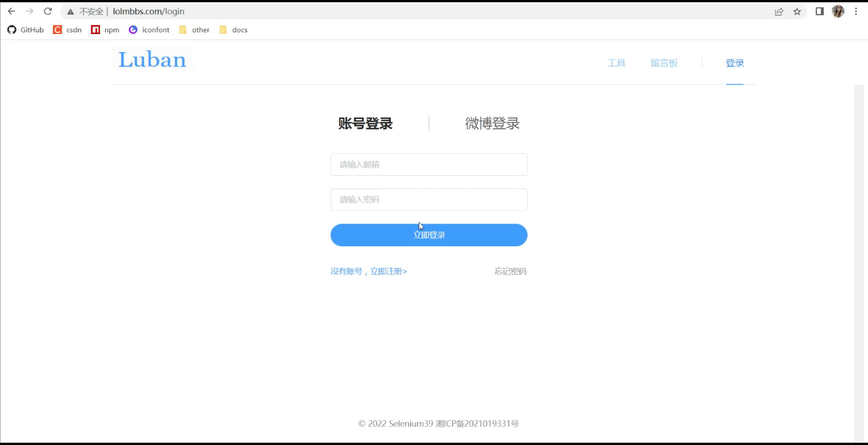Expand the 'docs' bookmarks folder
This screenshot has width=868, height=445.
pyautogui.click(x=233, y=30)
